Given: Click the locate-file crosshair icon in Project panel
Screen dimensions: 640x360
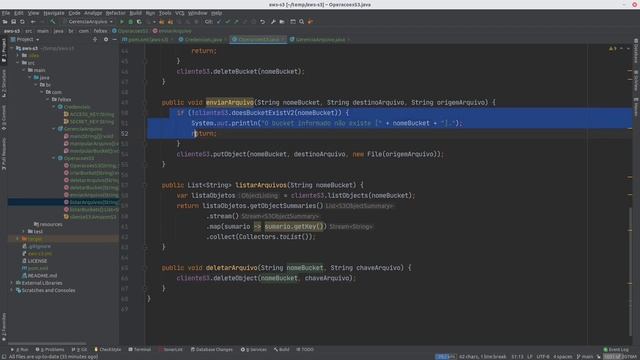Looking at the screenshot, I should click(95, 40).
